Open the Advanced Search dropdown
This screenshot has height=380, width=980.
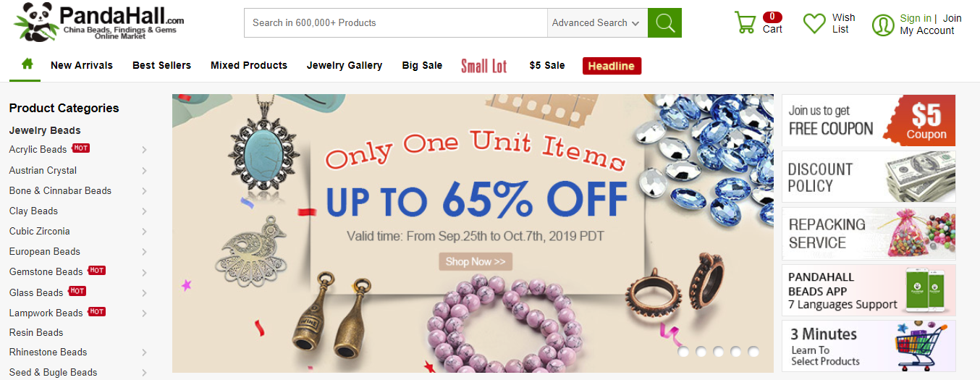point(596,22)
